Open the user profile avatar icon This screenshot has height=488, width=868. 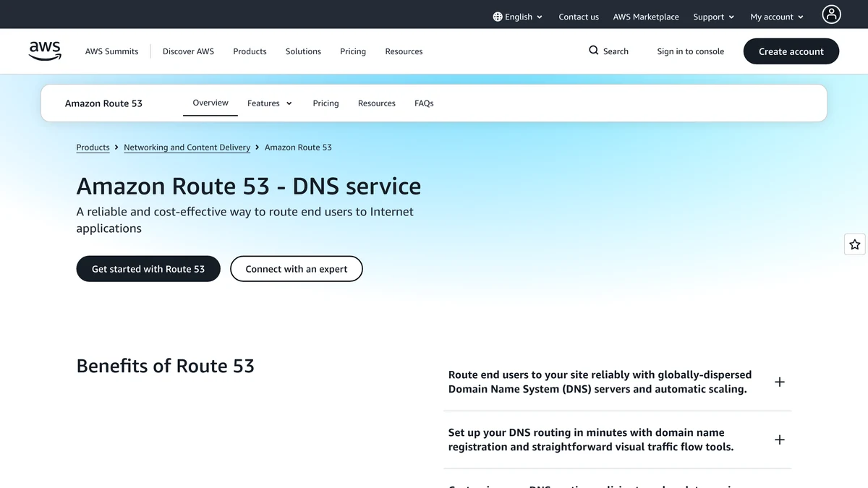[832, 14]
